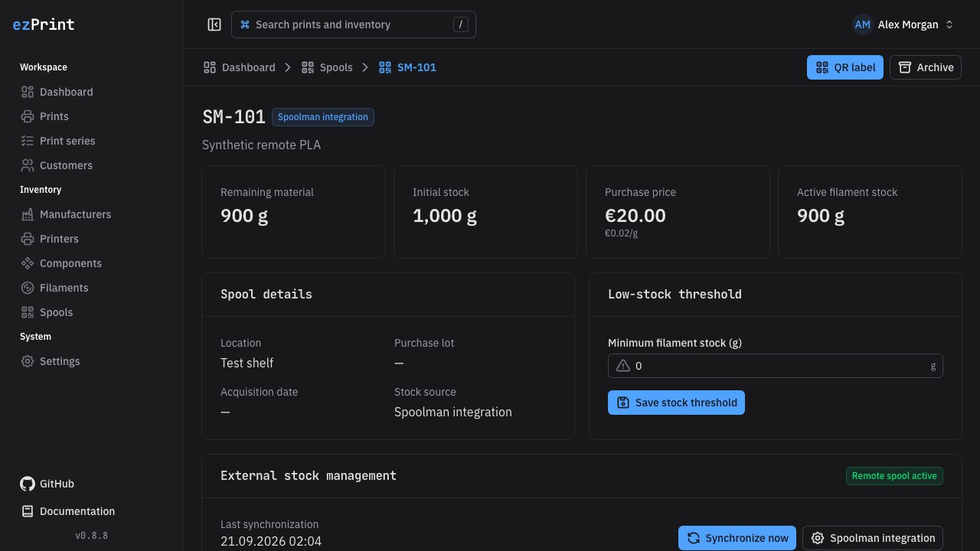
Task: Open Spoolman integration settings button
Action: point(873,538)
